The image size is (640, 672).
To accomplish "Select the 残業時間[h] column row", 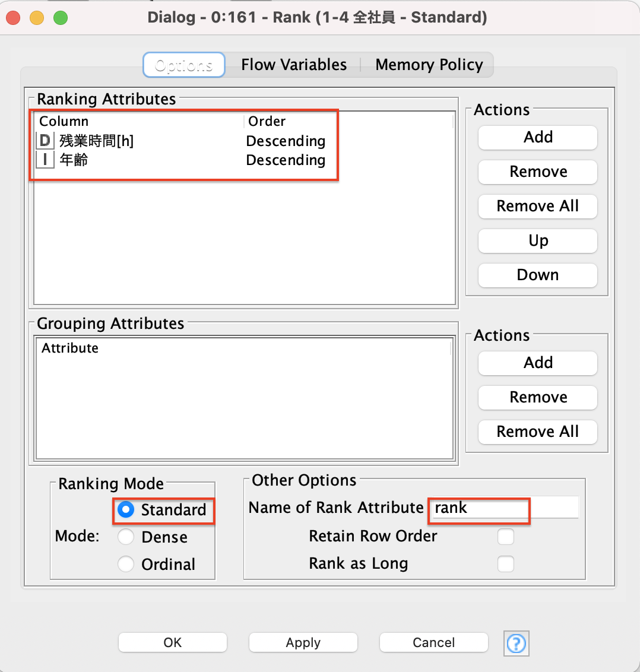I will tap(245, 141).
